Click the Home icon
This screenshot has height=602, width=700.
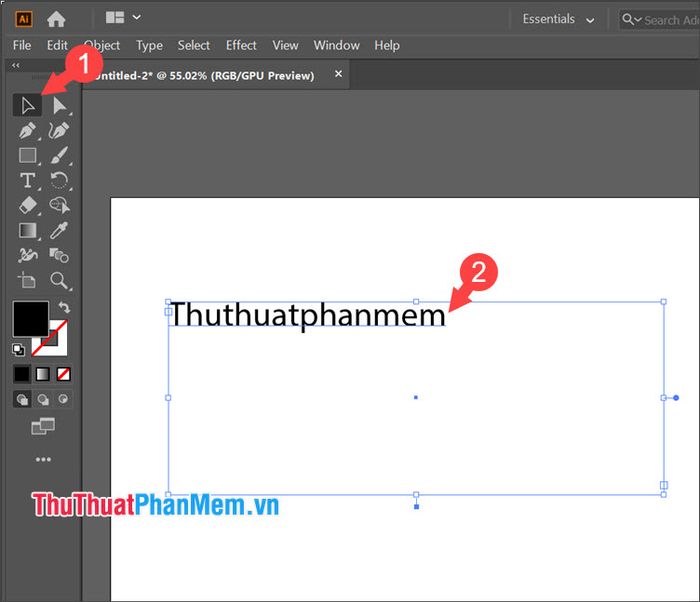pos(56,19)
